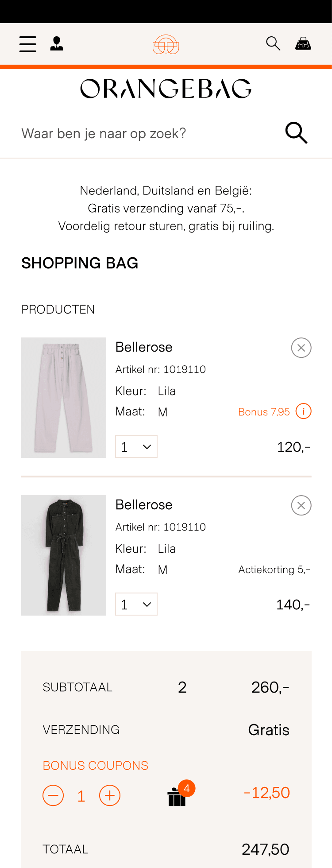Click the large search magnifier button
The image size is (332, 868).
pos(296,133)
